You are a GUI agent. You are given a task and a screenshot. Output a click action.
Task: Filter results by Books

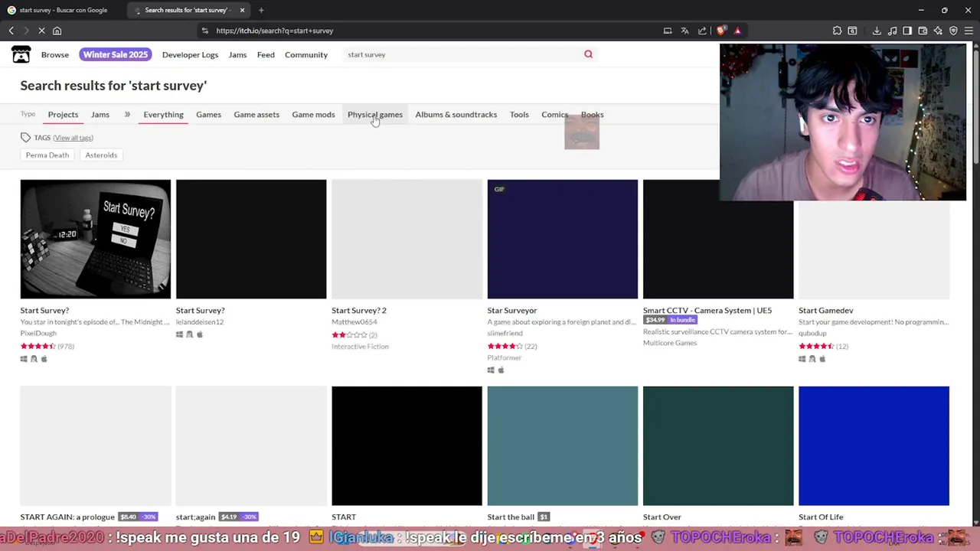(x=592, y=114)
